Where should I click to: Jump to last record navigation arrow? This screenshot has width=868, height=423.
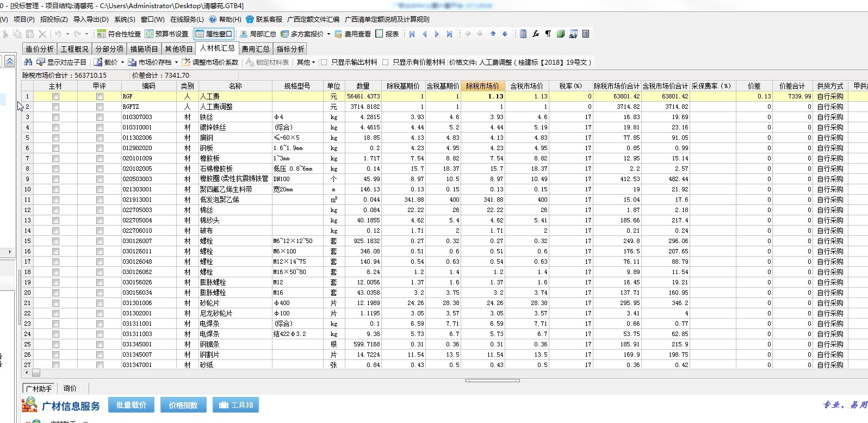tap(449, 34)
